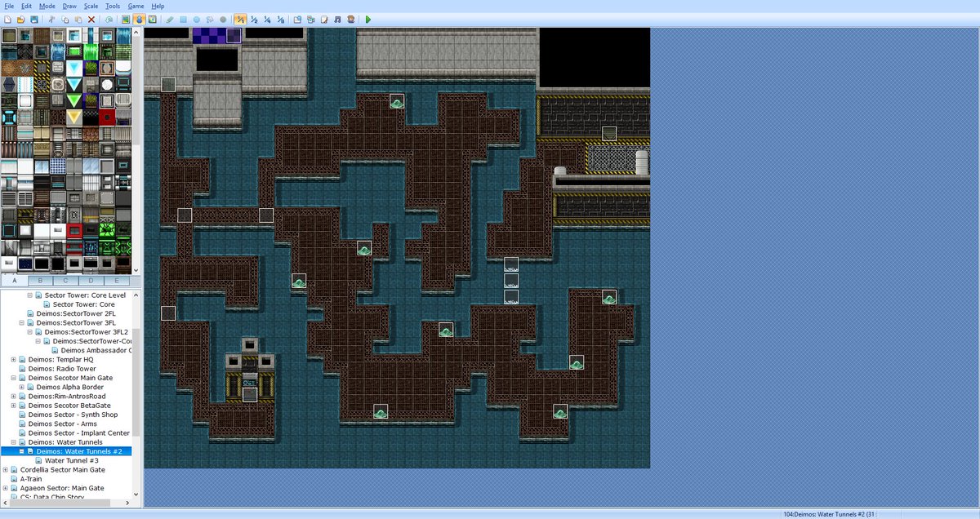Save project with the floppy disk icon
The height and width of the screenshot is (519, 980).
[x=33, y=19]
